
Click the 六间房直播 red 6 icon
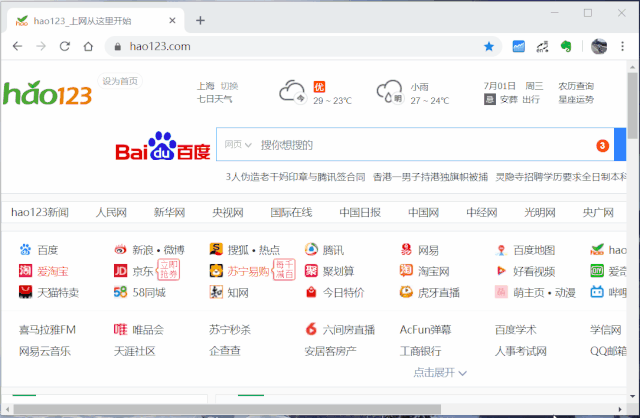click(311, 329)
